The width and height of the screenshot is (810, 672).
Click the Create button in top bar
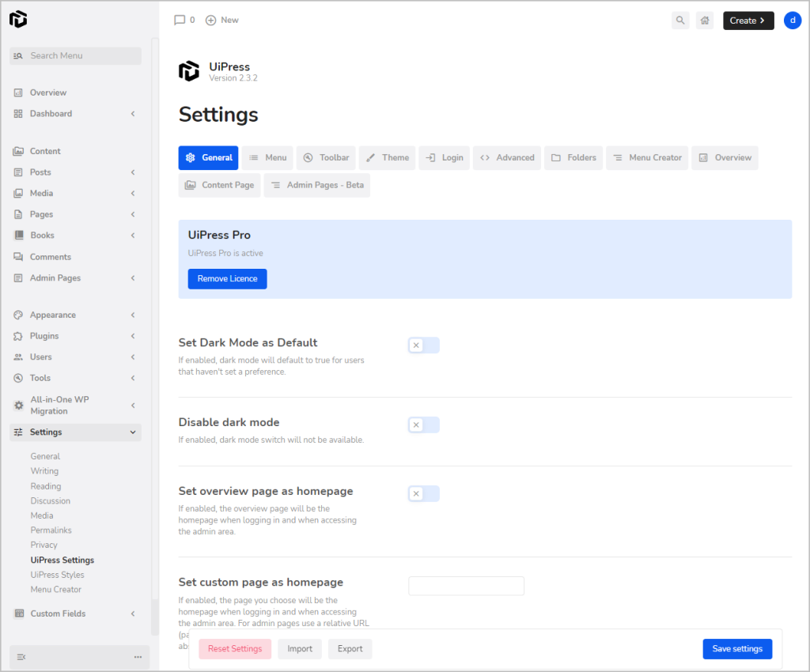point(748,21)
